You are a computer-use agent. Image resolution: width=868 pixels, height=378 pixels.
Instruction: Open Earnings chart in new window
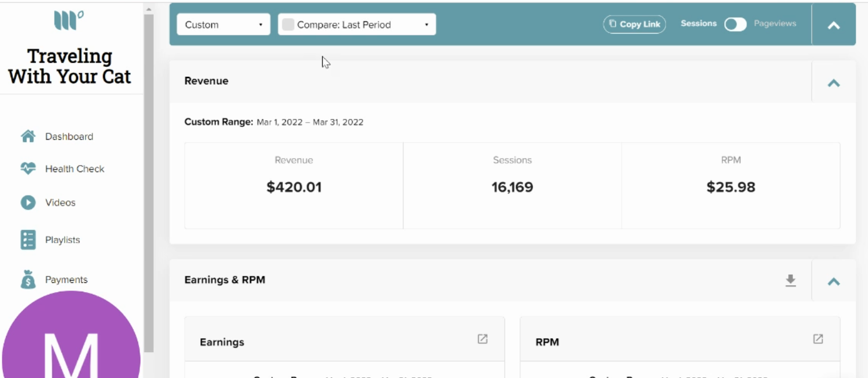click(x=482, y=339)
